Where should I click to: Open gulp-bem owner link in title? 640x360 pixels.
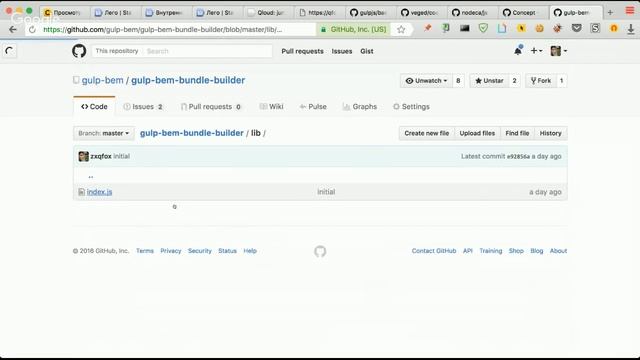[x=102, y=80]
